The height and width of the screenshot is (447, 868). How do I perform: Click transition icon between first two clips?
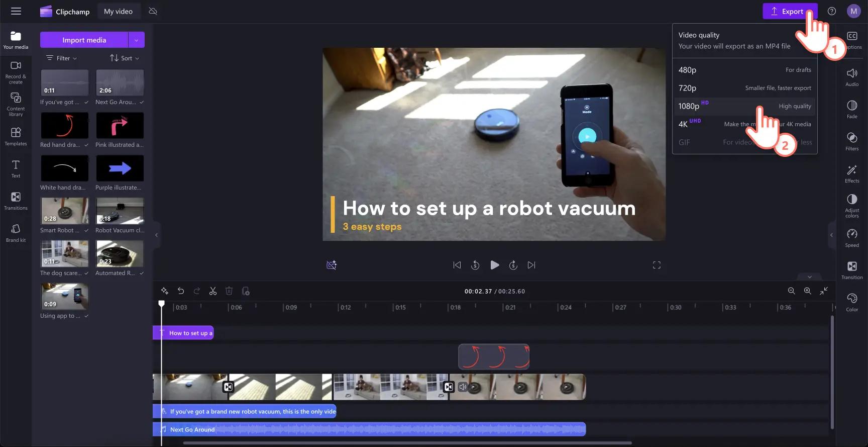pyautogui.click(x=228, y=387)
